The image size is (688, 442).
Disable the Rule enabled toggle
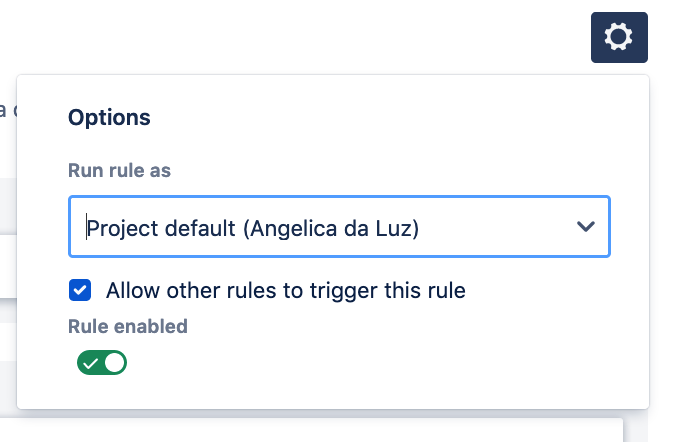(102, 362)
